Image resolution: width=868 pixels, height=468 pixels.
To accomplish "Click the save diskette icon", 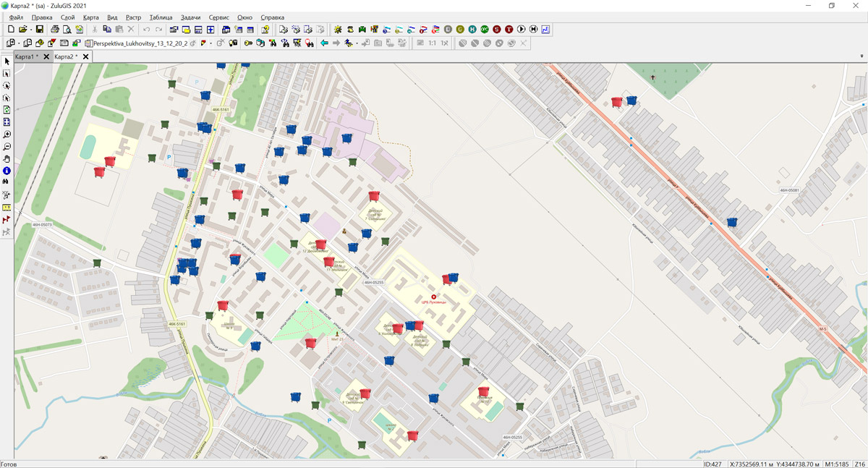I will [40, 30].
